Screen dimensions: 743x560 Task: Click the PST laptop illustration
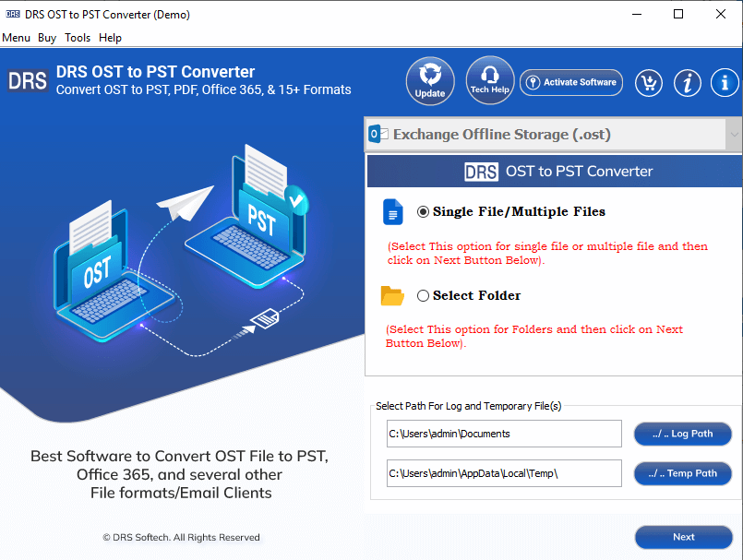[x=246, y=217]
